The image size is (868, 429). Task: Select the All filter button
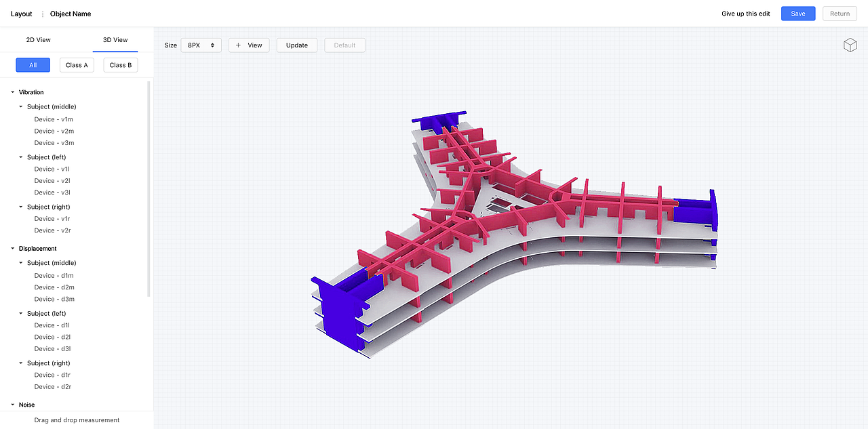(x=33, y=65)
